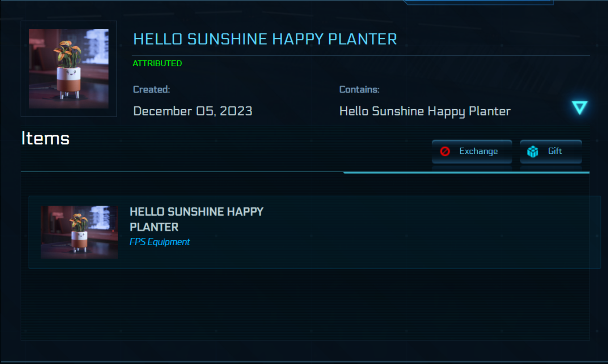Click the Created: field label

(151, 89)
